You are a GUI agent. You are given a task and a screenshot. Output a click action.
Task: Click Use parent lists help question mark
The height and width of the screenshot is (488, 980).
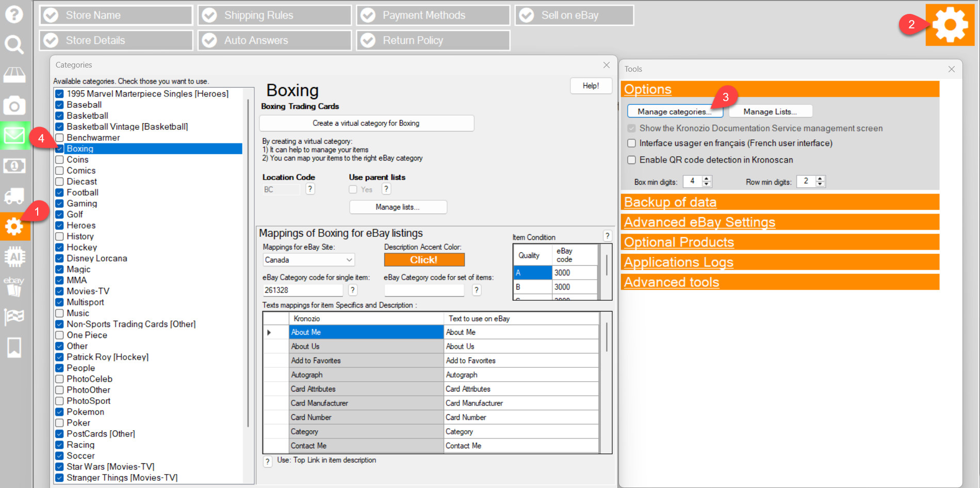click(x=386, y=189)
